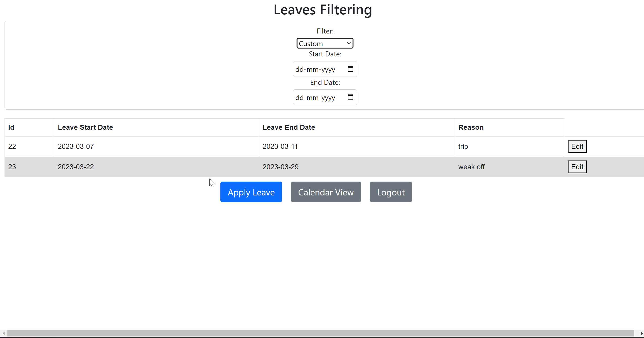The image size is (644, 338).
Task: Click the Leave Start Date column header
Action: (x=85, y=127)
